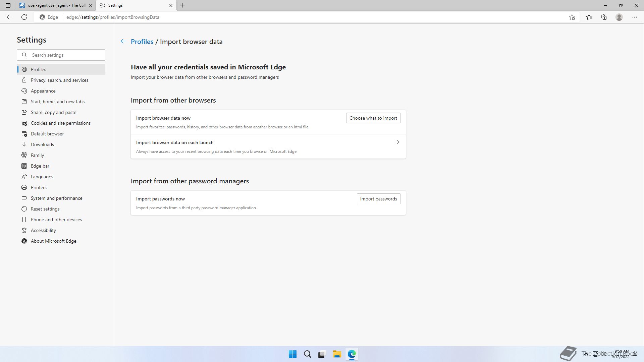Open Languages settings
Viewport: 644px width, 362px height.
coord(61,177)
